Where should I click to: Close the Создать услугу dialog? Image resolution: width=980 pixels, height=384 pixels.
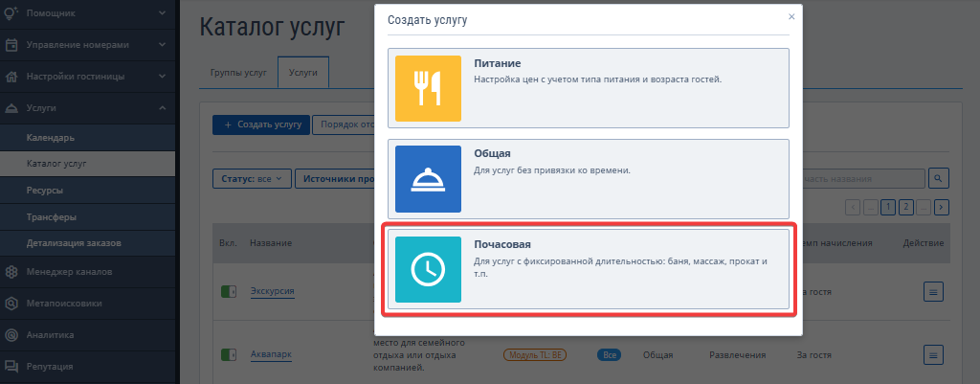click(791, 17)
